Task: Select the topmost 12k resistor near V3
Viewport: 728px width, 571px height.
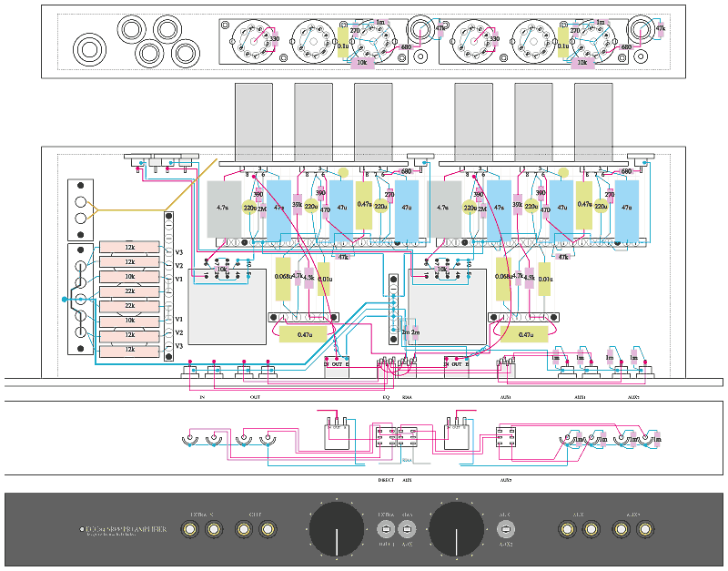Action: click(x=129, y=248)
